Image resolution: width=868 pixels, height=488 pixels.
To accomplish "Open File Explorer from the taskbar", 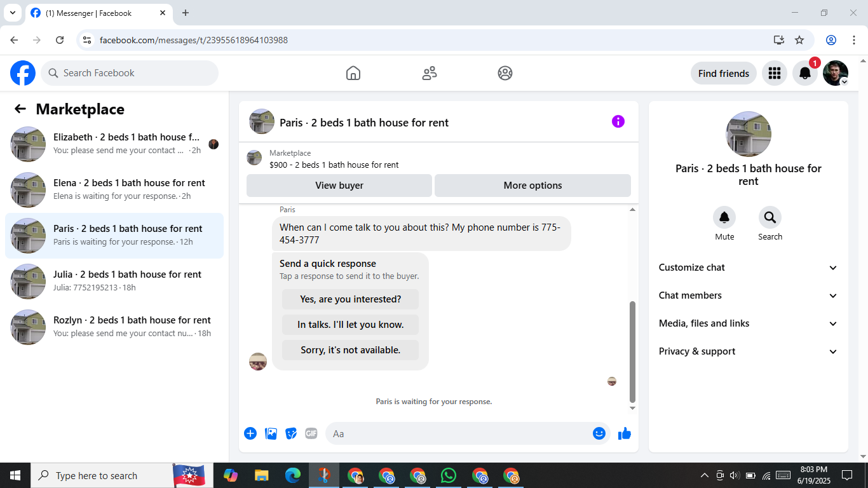I will tap(261, 475).
